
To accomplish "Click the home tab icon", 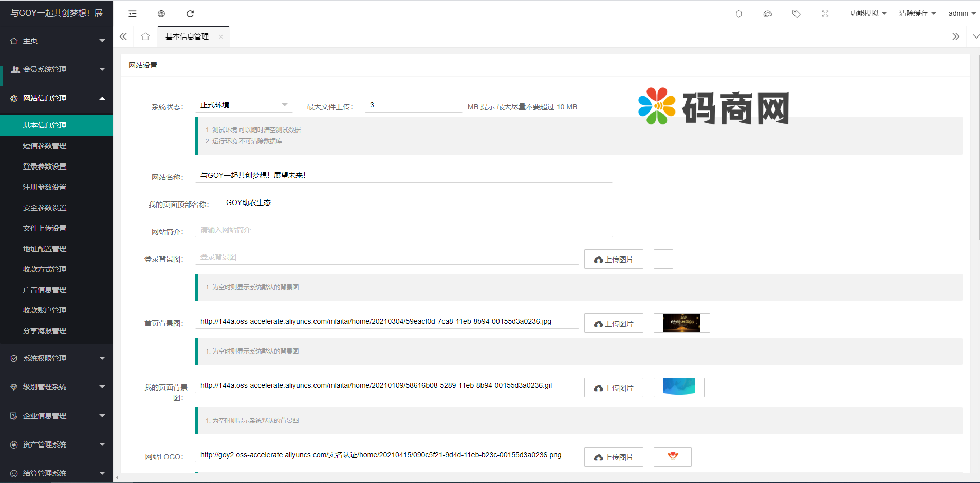I will (x=145, y=36).
